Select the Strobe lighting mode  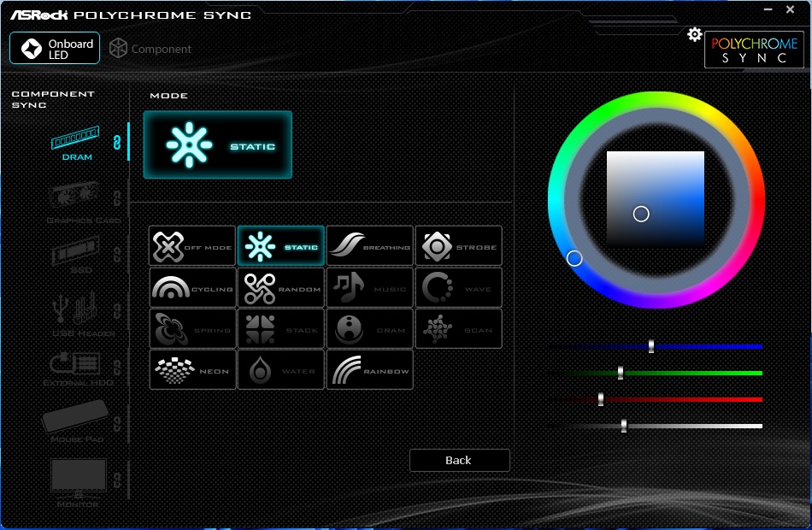click(458, 246)
